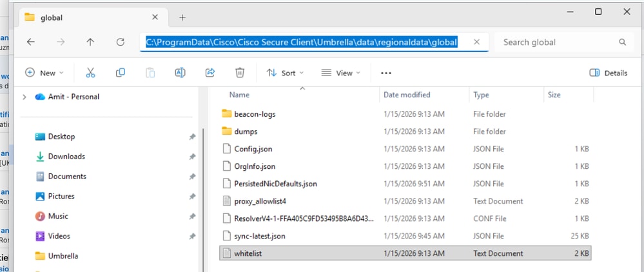The height and width of the screenshot is (272, 644).
Task: Open the New dropdown menu
Action: pyautogui.click(x=44, y=73)
